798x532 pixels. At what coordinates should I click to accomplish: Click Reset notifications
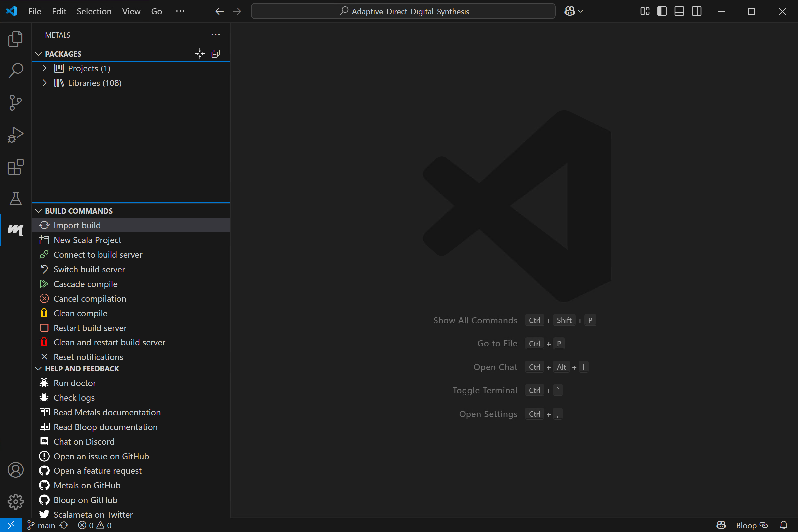(131, 356)
